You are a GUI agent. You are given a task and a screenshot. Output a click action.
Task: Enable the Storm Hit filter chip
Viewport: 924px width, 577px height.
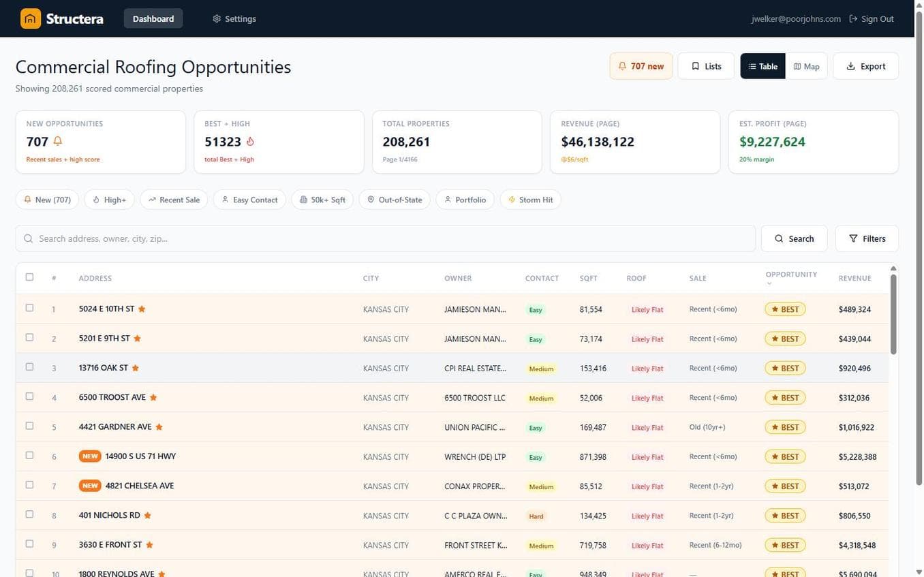[531, 200]
